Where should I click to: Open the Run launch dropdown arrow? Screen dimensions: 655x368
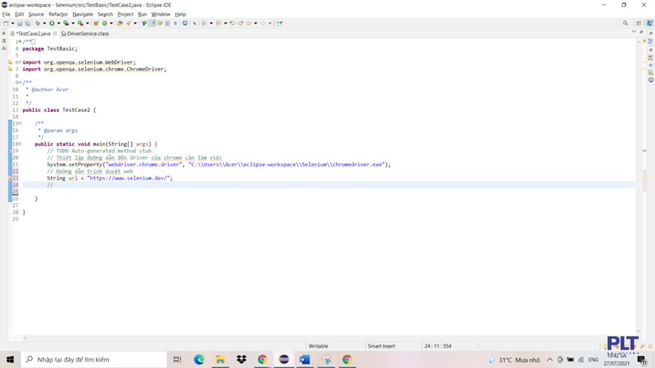click(58, 23)
